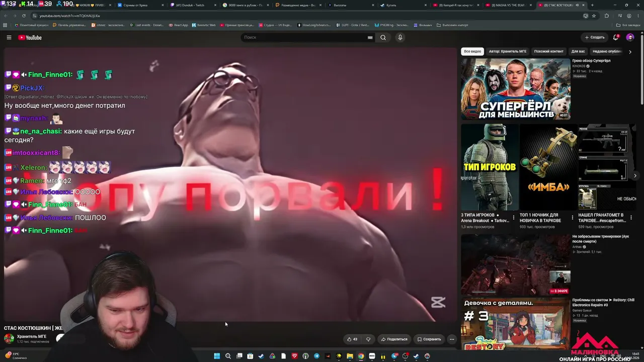Launch Microsoft Store from taskbar

pos(250,356)
